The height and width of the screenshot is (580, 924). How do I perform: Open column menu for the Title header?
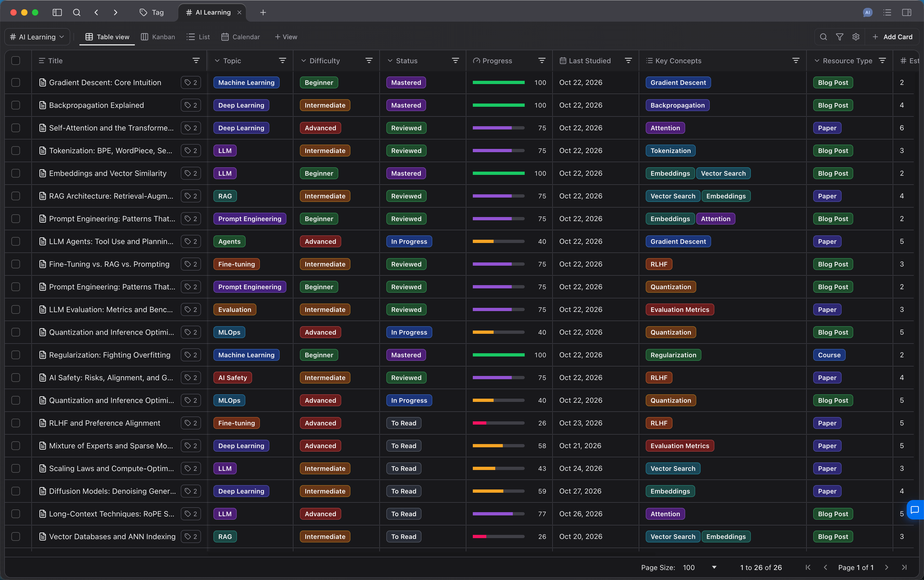tap(196, 61)
